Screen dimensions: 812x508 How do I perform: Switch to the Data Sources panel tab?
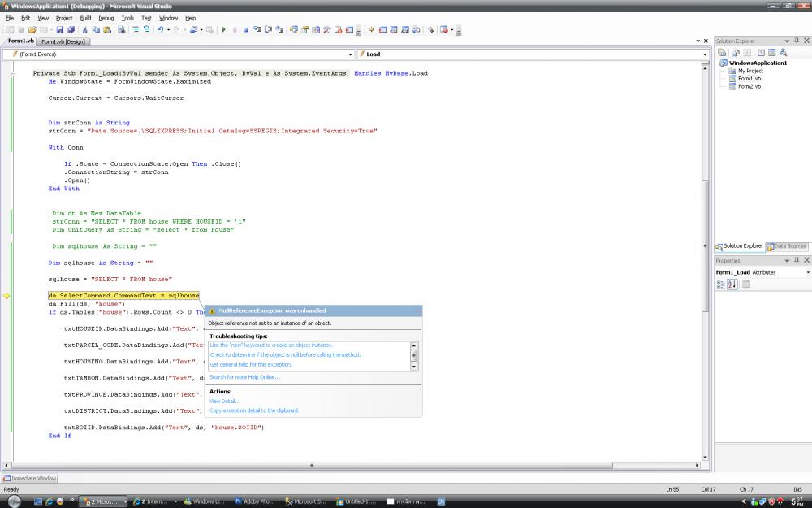787,246
